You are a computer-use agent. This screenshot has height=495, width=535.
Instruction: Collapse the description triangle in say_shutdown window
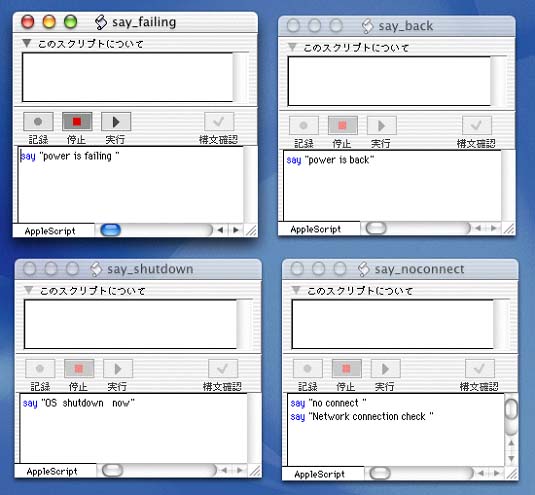tap(29, 290)
